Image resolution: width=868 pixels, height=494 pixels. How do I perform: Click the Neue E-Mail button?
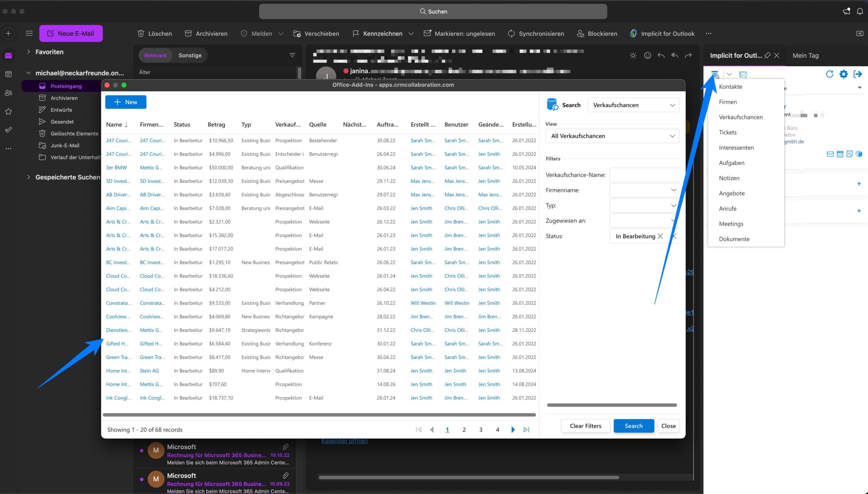[x=71, y=33]
